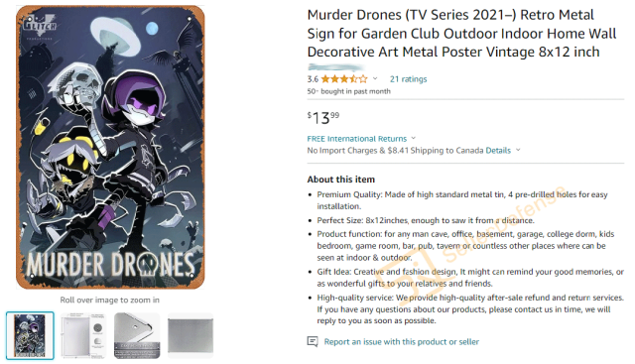Select the third thumbnail showing the sign corner
This screenshot has width=635, height=364.
click(x=137, y=335)
